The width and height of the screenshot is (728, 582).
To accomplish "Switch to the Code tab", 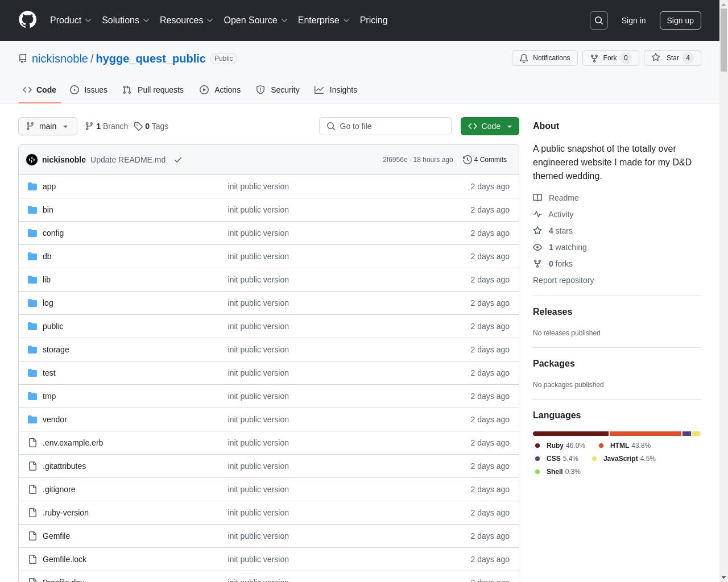I will coord(40,90).
